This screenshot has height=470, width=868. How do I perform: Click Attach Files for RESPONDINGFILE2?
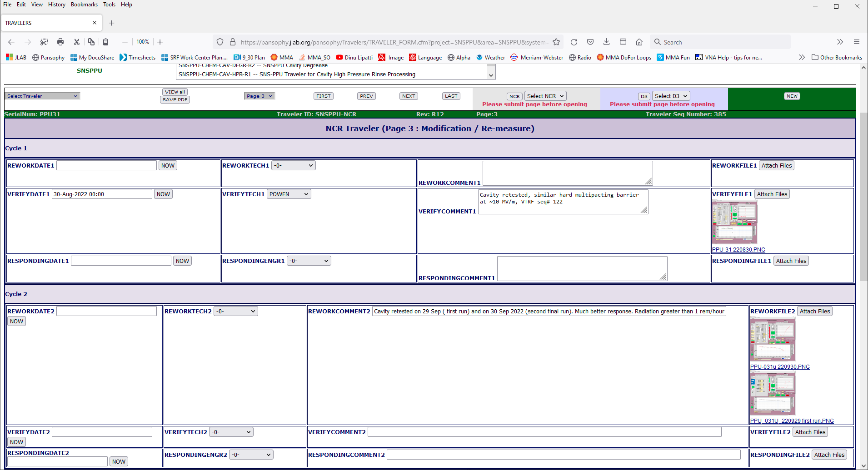click(x=829, y=455)
